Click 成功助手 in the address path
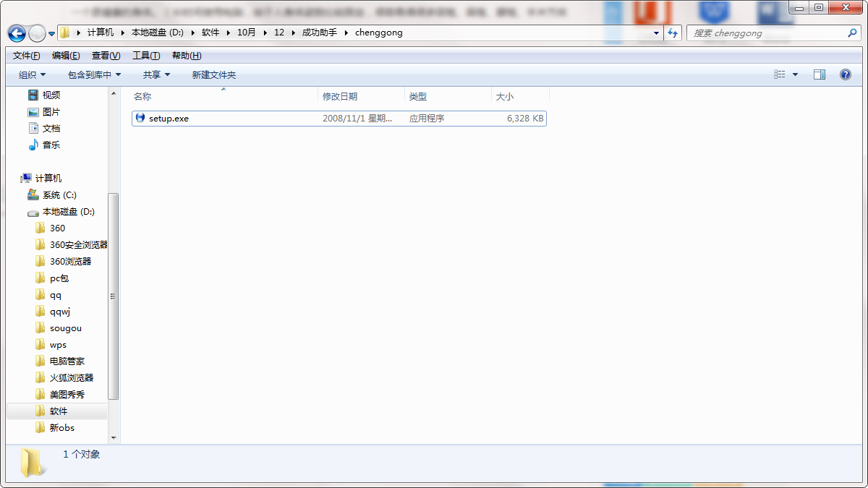 [x=320, y=33]
